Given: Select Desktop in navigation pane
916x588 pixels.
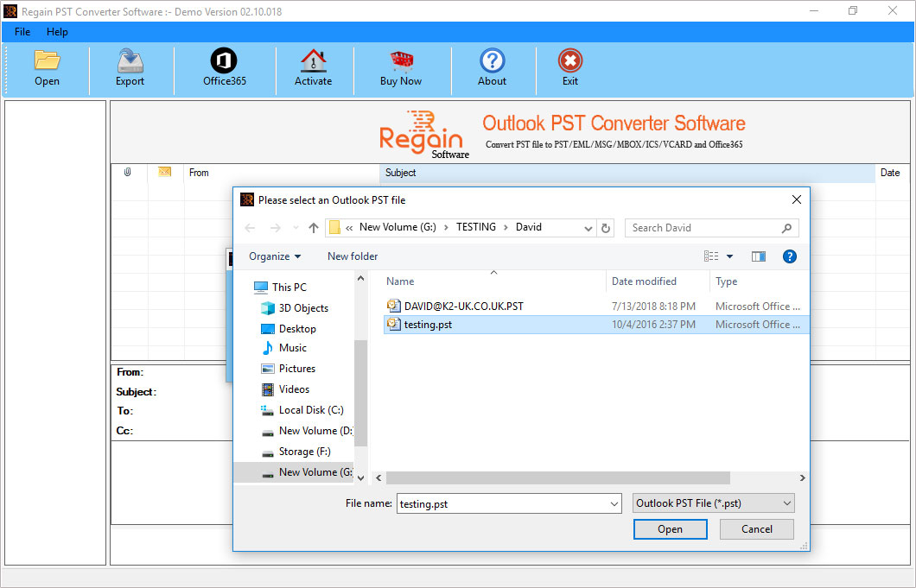Looking at the screenshot, I should coord(289,329).
